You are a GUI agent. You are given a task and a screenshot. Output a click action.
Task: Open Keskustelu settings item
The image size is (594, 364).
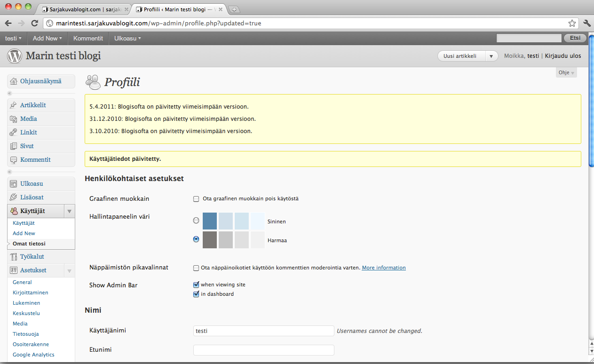coord(26,313)
